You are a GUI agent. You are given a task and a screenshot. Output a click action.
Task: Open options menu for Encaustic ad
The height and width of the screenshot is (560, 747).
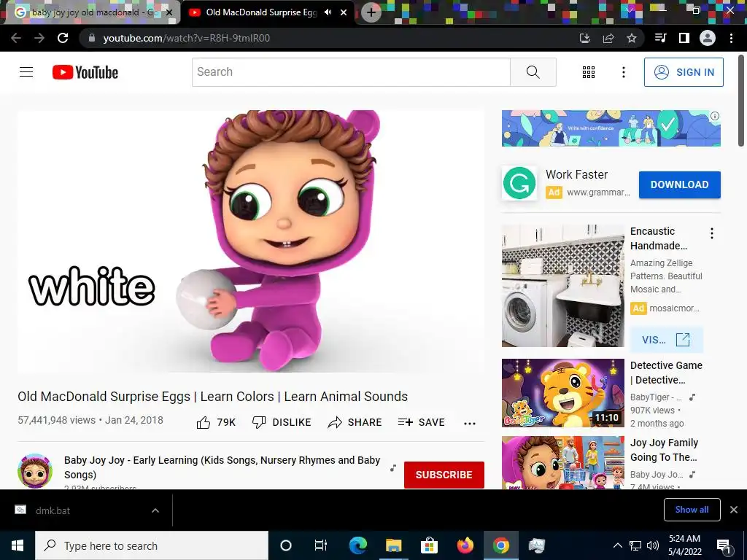pos(712,233)
